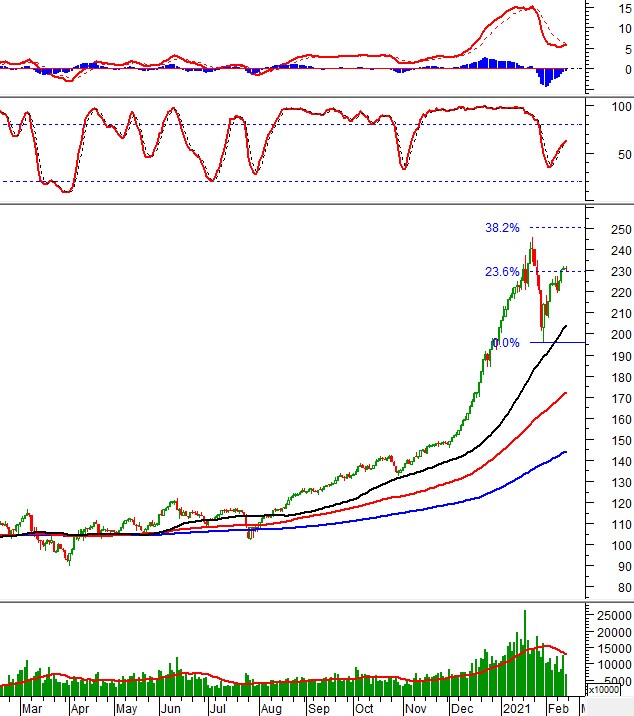Click the 210 price axis value
Screen dimensions: 634x716
[621, 313]
